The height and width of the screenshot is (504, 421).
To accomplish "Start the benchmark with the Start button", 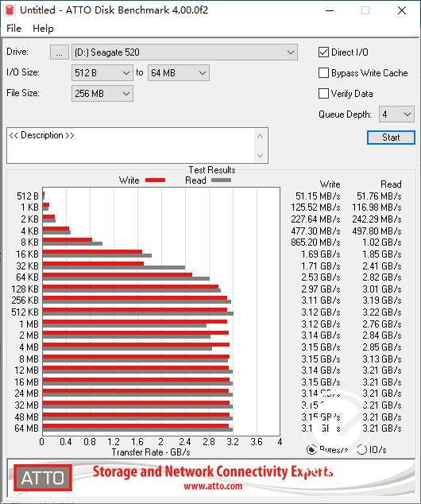I will click(391, 138).
